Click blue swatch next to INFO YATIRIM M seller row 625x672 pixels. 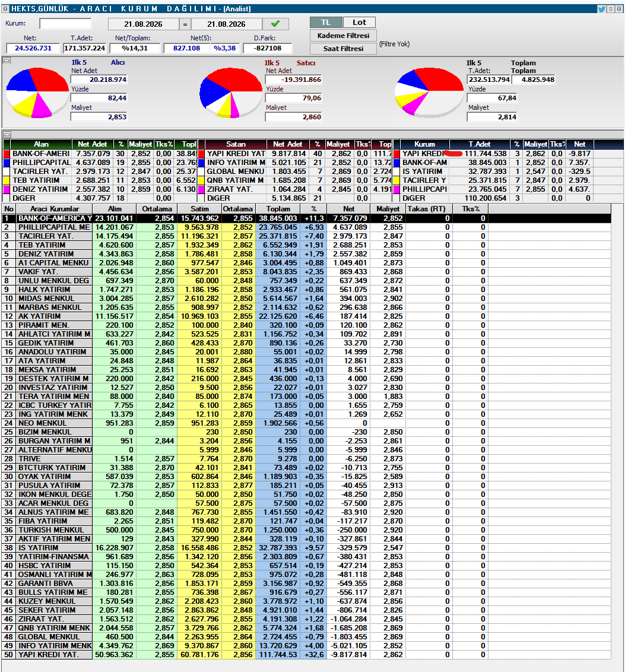(x=201, y=163)
